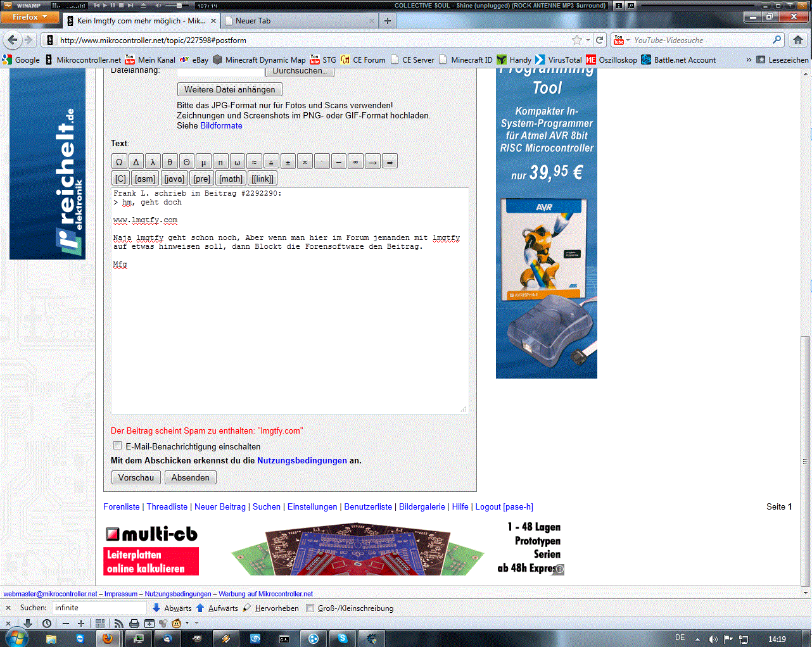
Task: Insert [asm] code tag
Action: point(145,179)
